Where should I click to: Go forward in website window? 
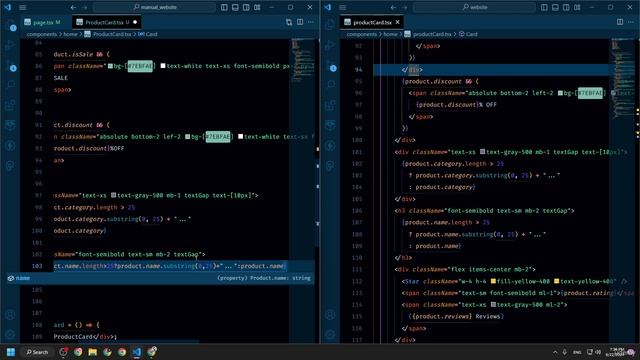tap(404, 7)
